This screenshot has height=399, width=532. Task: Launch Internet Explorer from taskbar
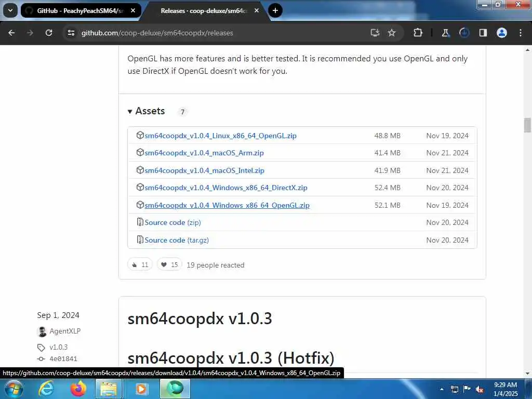(x=46, y=389)
